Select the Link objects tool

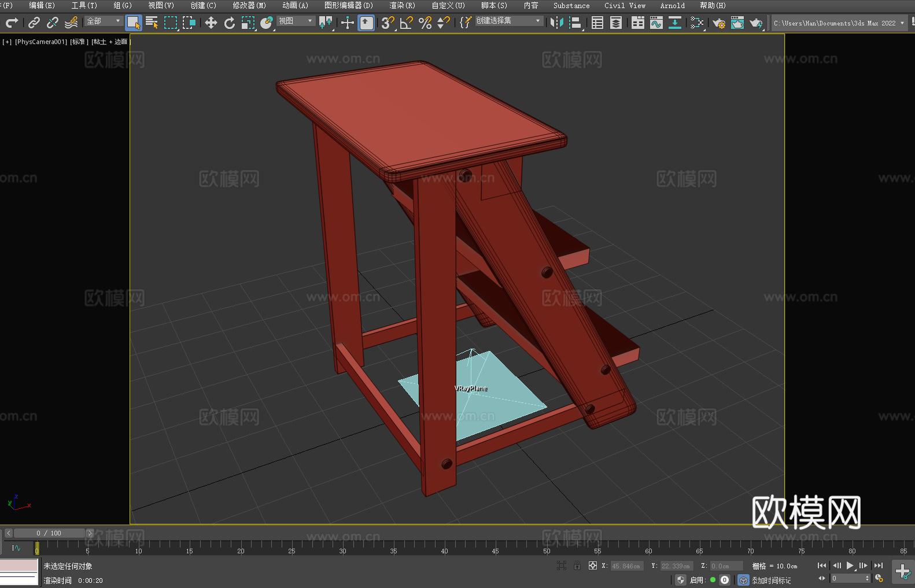(x=34, y=23)
